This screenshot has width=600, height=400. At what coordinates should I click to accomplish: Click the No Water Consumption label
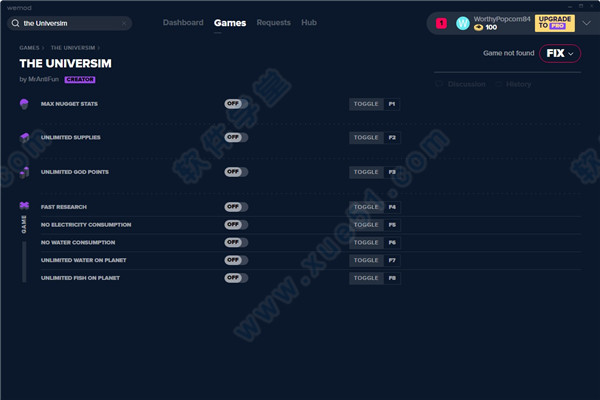[x=78, y=243]
